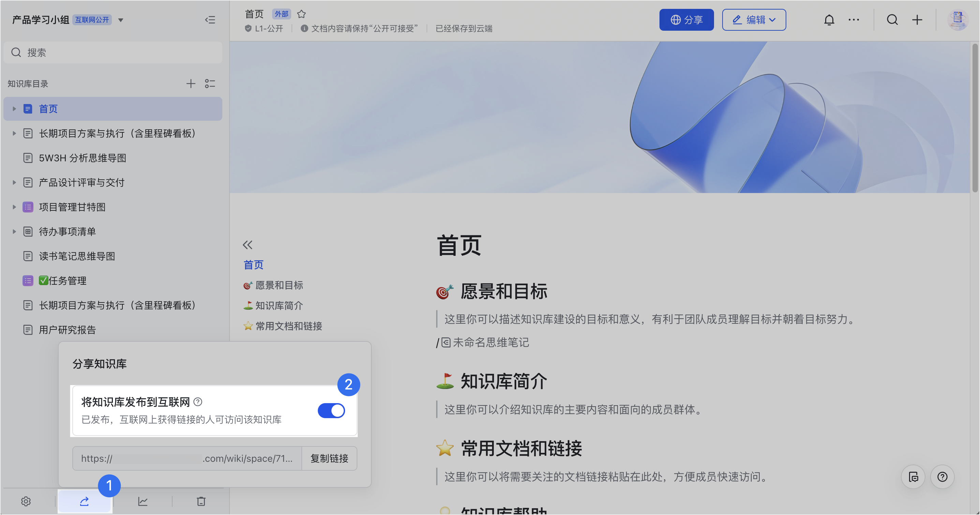Expand 产品学习小组 workspace dropdown arrow
Image resolution: width=980 pixels, height=515 pixels.
(121, 20)
